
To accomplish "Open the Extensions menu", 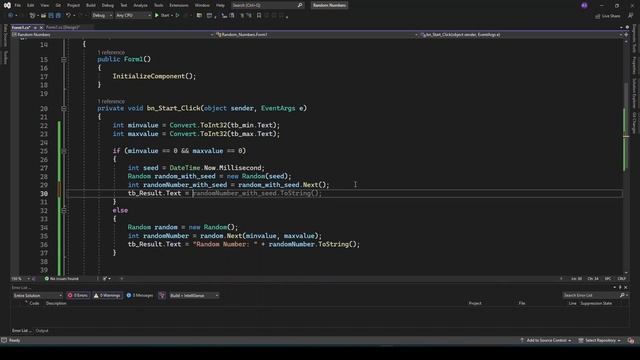I will [179, 5].
